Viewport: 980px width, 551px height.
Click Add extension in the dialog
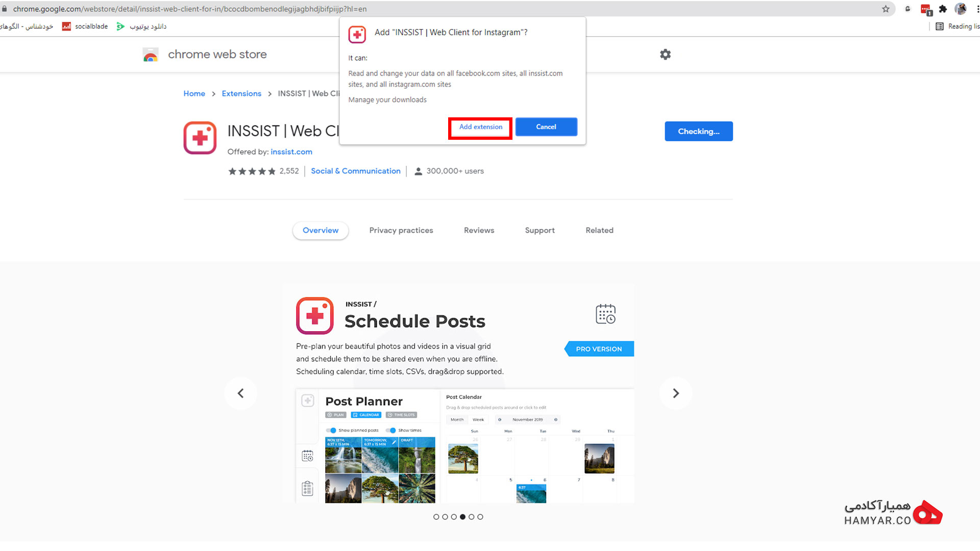[480, 127]
